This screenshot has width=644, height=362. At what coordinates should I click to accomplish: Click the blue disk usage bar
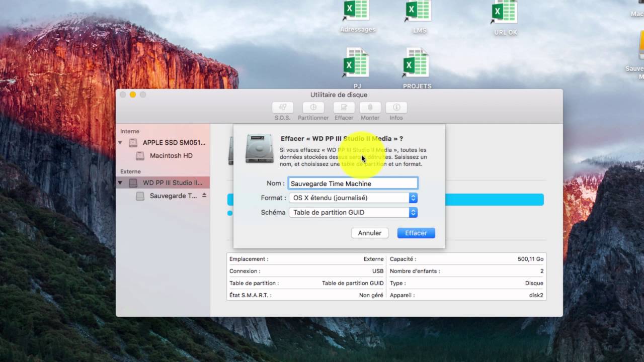[x=494, y=200]
